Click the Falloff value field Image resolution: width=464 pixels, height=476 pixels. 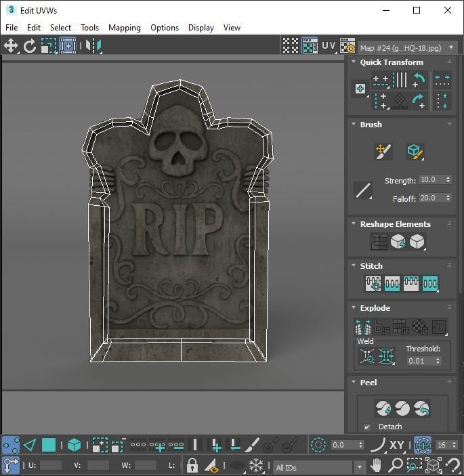[x=431, y=198]
